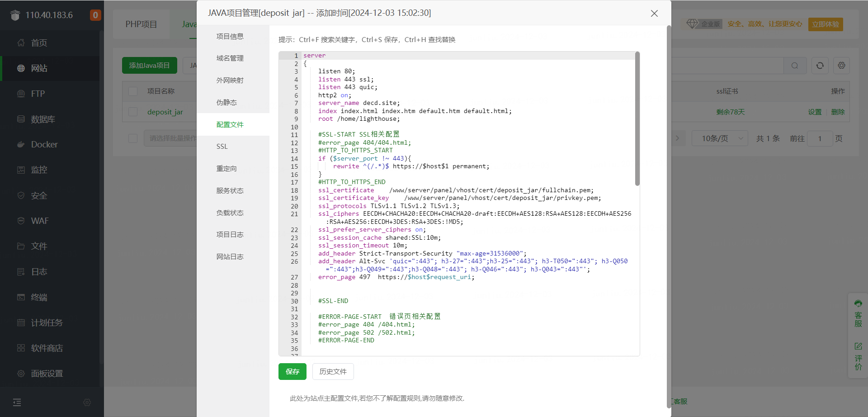Viewport: 868px width, 417px height.
Task: Open the 请选择批量操作 dropdown
Action: point(170,138)
